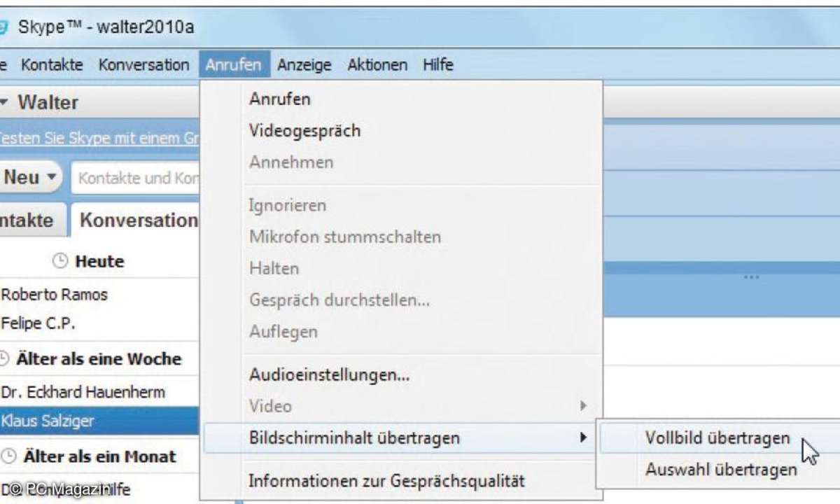Click the clock icon beside Älter als ein Monat

tap(7, 456)
